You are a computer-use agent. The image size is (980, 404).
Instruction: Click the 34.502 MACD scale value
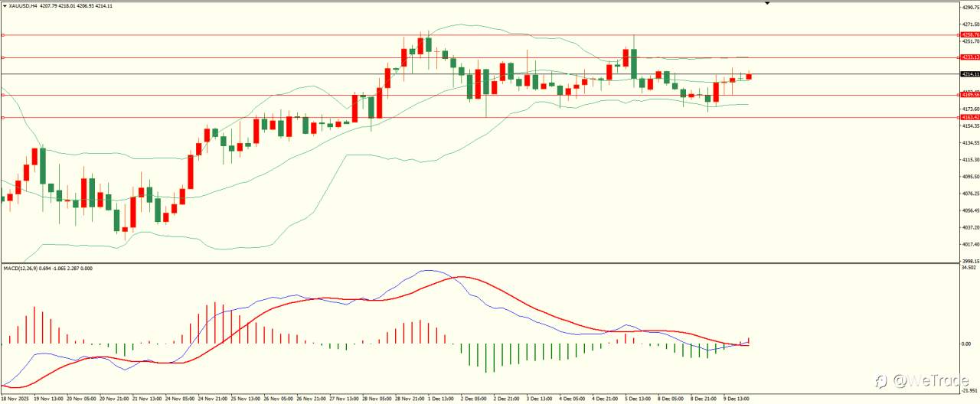pyautogui.click(x=969, y=268)
